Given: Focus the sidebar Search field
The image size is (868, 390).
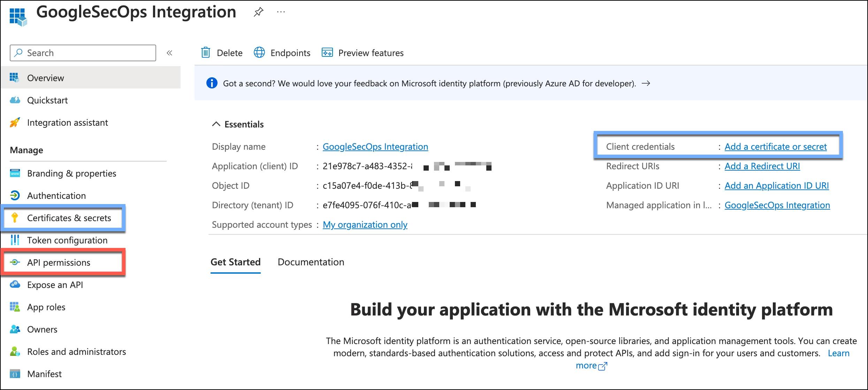Looking at the screenshot, I should coord(83,53).
